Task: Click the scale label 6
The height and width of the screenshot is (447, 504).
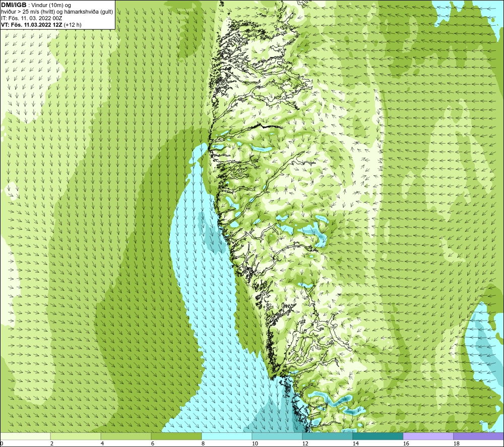Action: coord(153,444)
